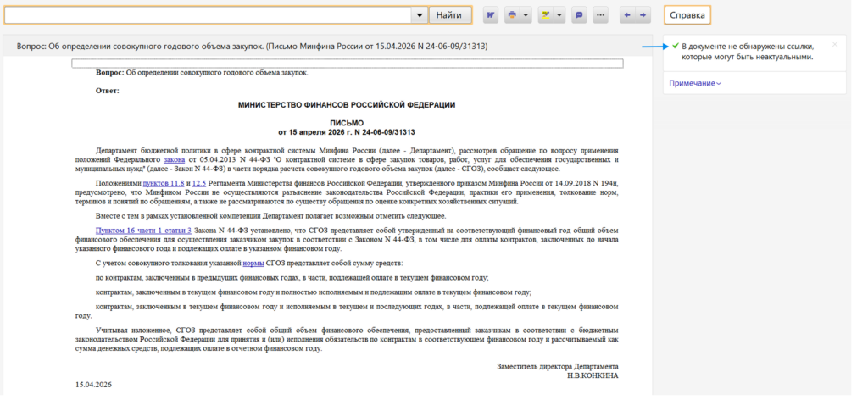Open more actions ellipsis button
The image size is (868, 400).
pyautogui.click(x=601, y=15)
